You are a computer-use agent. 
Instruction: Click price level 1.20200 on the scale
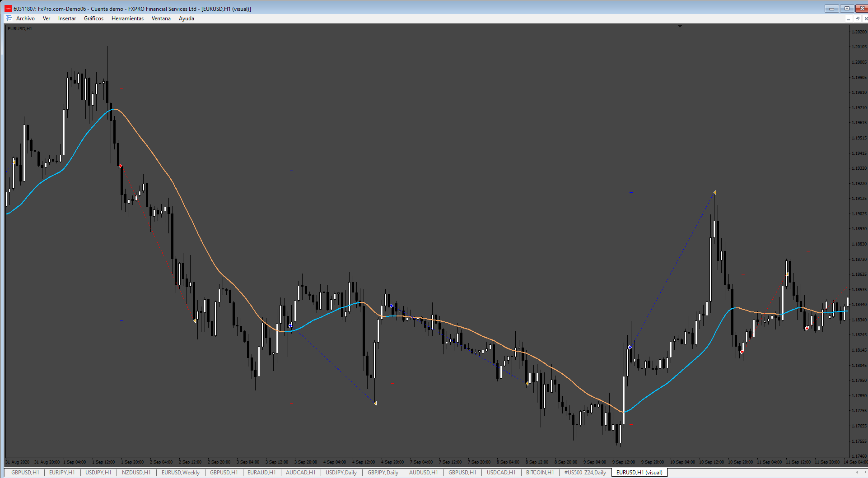coord(859,32)
